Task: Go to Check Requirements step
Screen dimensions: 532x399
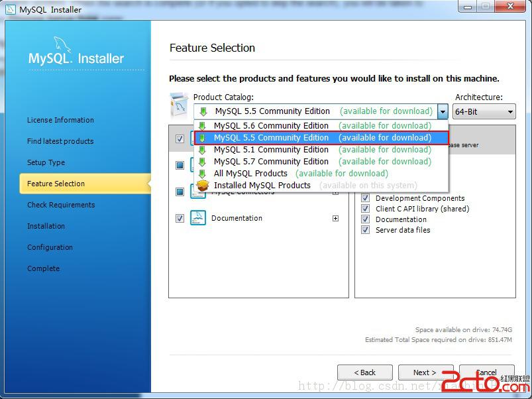Action: [61, 205]
